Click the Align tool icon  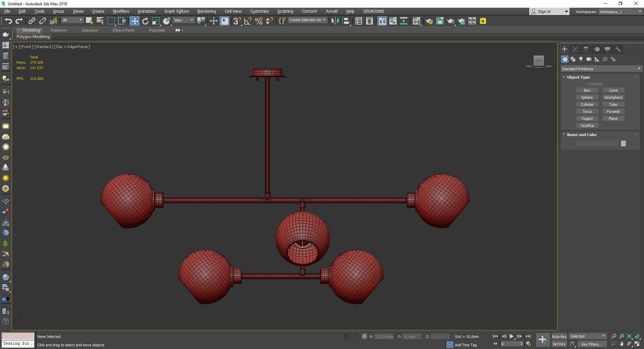pyautogui.click(x=346, y=21)
